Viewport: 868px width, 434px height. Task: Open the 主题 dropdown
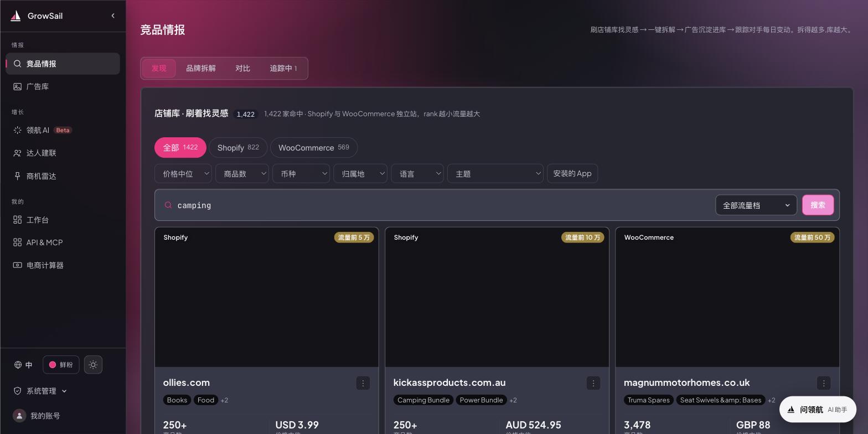point(495,174)
